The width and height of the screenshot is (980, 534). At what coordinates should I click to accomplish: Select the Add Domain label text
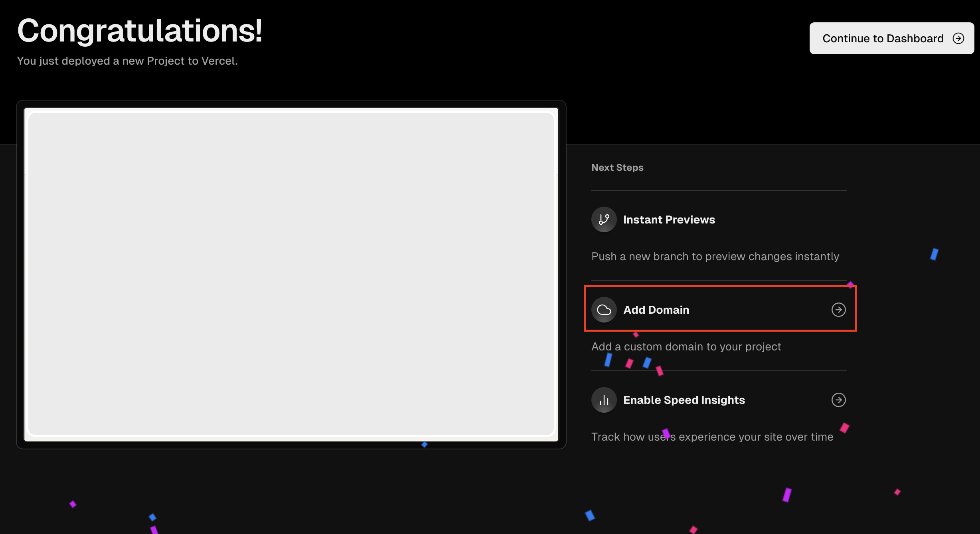pyautogui.click(x=656, y=310)
